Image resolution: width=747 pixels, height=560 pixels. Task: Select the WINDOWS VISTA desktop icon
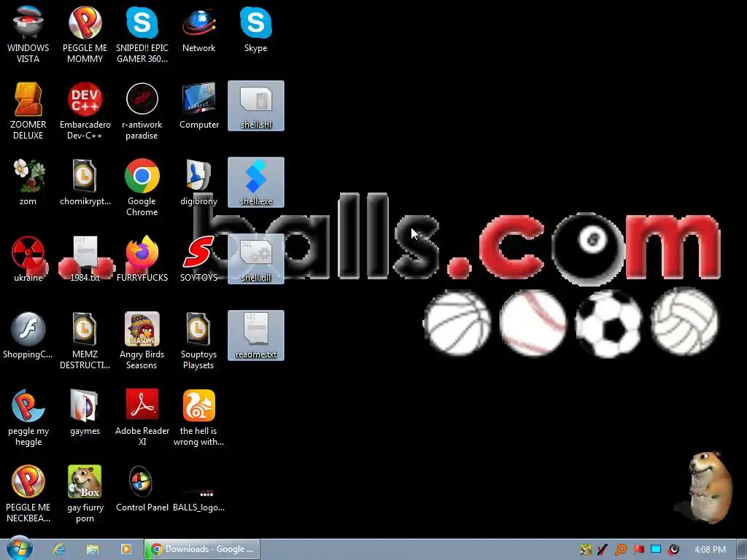point(28,34)
